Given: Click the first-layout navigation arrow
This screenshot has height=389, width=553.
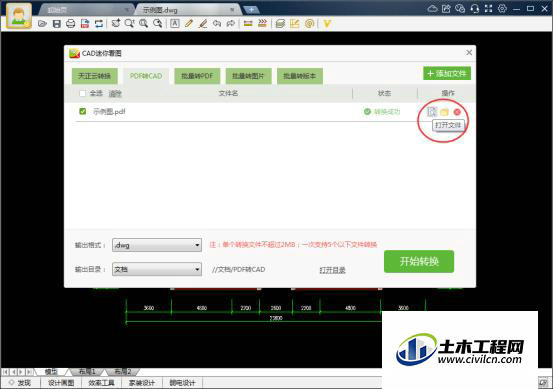Looking at the screenshot, I should [x=5, y=372].
